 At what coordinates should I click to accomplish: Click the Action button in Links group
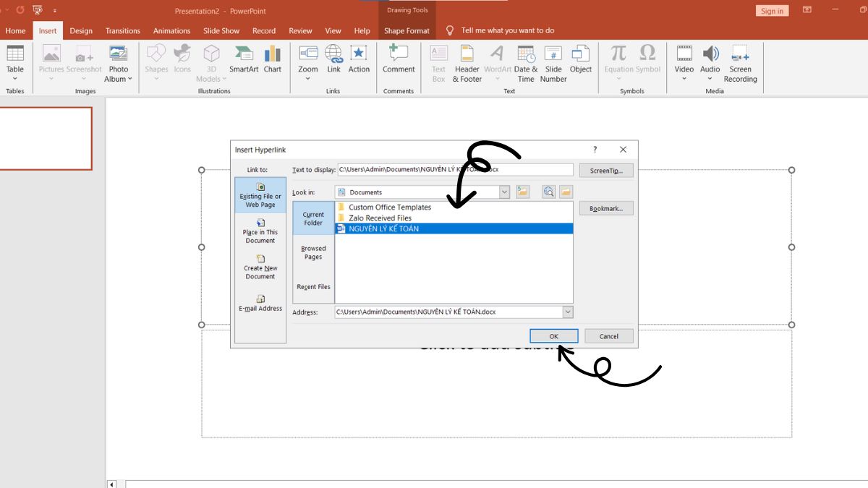(359, 59)
